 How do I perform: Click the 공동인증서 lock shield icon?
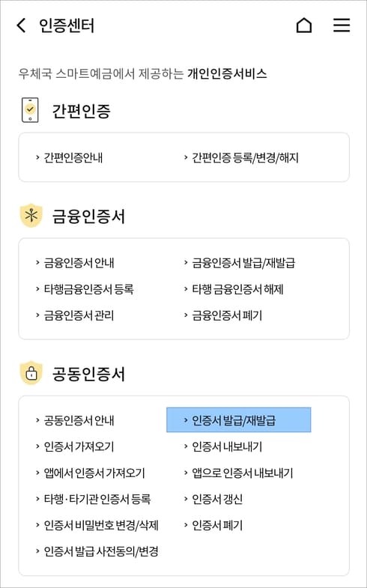(x=31, y=373)
